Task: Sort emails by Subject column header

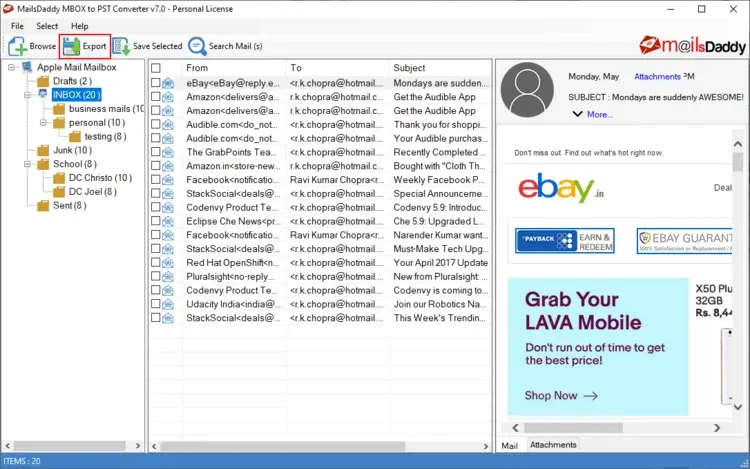Action: point(440,68)
